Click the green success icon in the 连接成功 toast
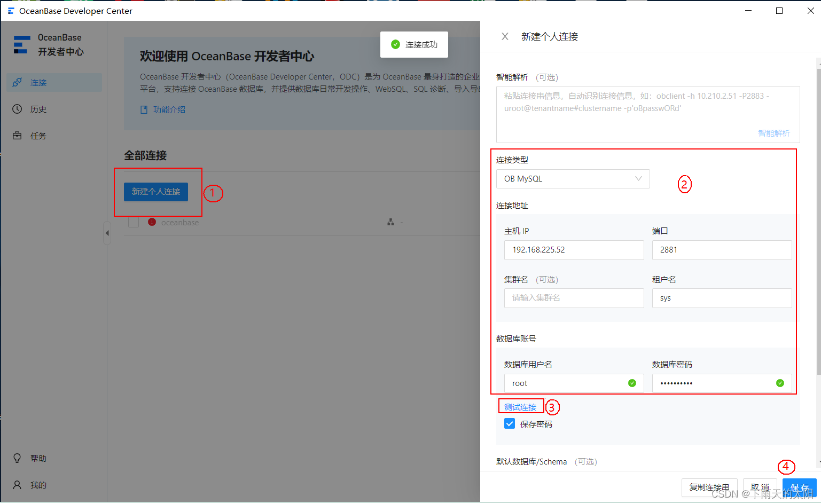The height and width of the screenshot is (504, 821). [395, 44]
